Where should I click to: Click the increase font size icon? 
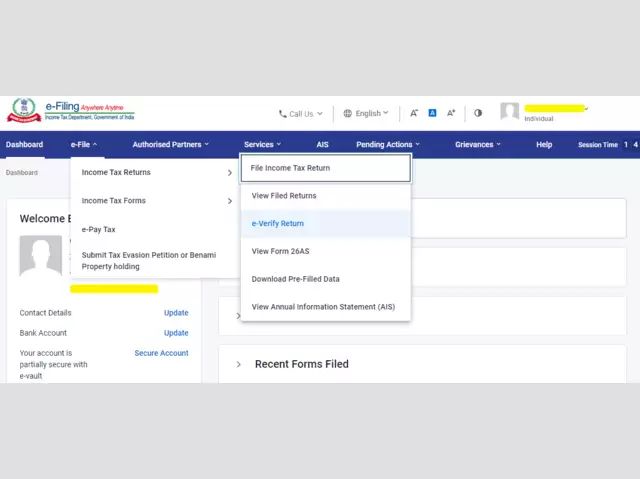click(451, 113)
